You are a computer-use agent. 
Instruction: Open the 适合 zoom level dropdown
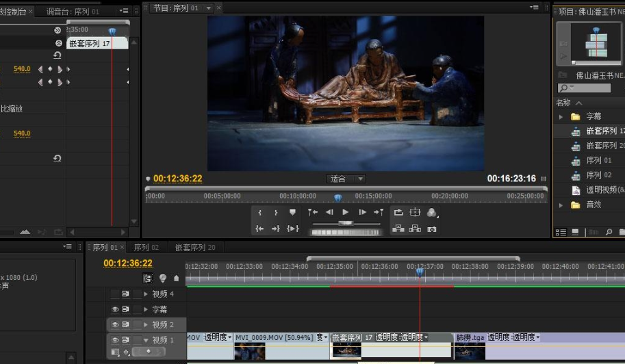point(346,179)
